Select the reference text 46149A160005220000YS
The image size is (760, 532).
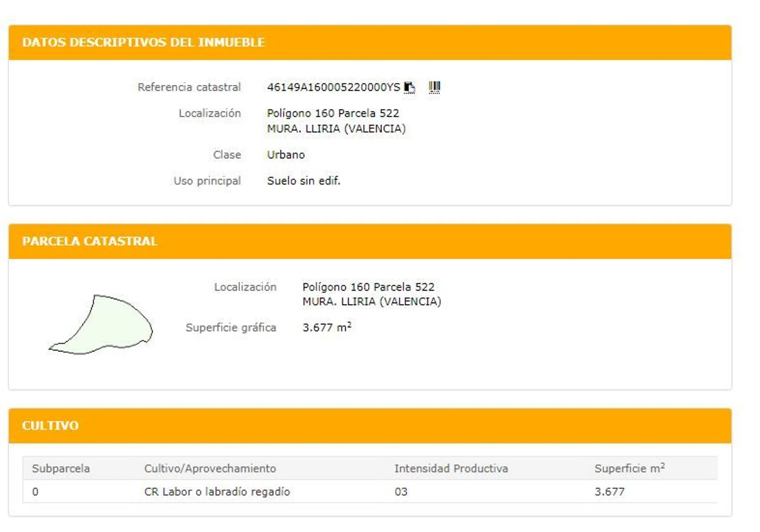[333, 87]
